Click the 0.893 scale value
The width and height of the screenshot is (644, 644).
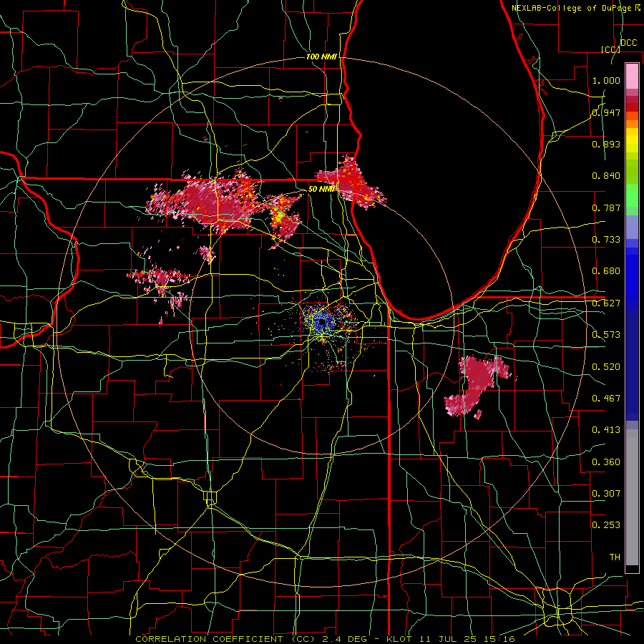coord(606,144)
